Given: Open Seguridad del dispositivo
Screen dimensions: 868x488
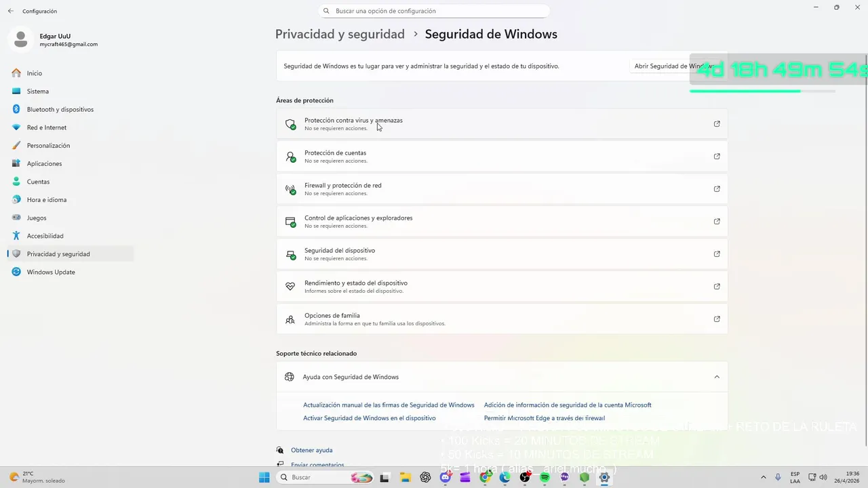Looking at the screenshot, I should click(x=502, y=253).
